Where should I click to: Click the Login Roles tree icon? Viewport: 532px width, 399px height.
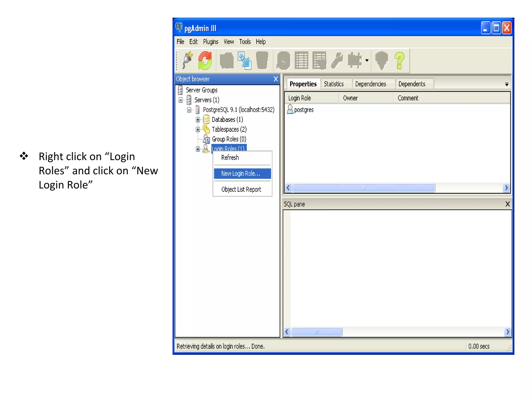pos(206,149)
